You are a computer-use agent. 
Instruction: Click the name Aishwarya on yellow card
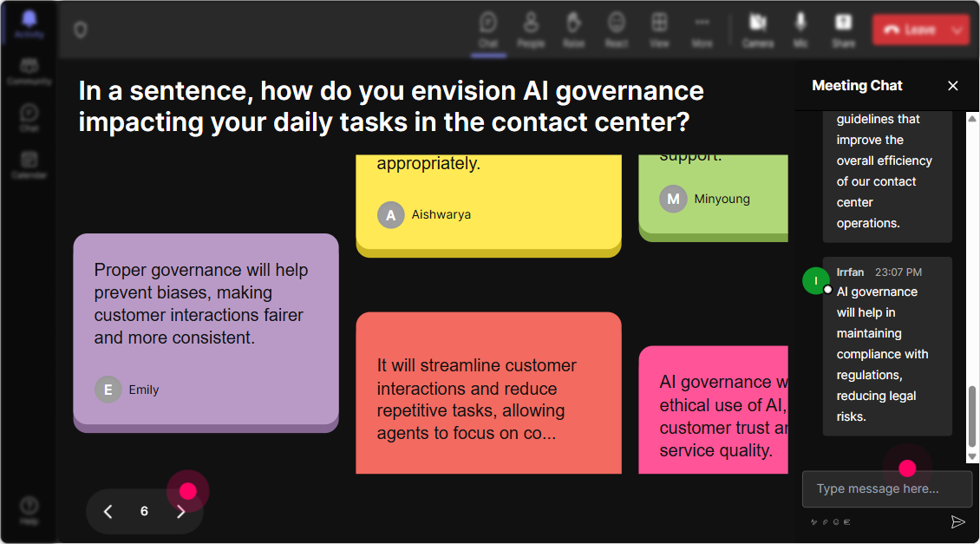441,214
